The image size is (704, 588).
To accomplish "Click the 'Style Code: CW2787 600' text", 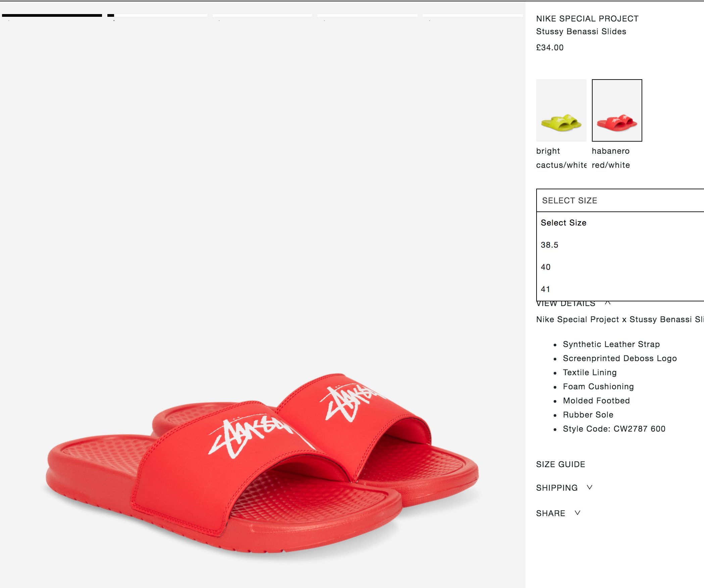I will click(614, 429).
